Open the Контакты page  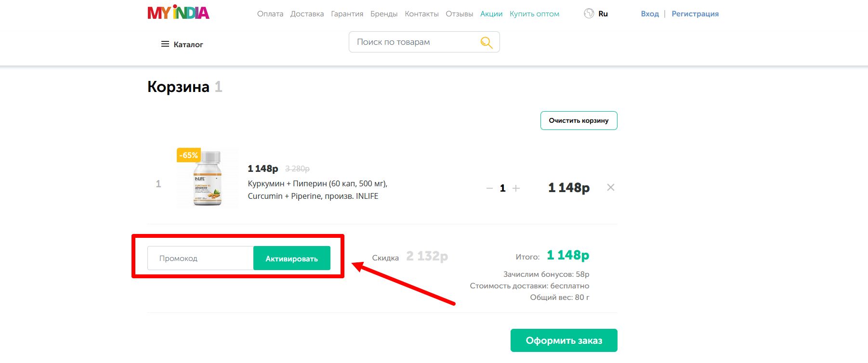coord(421,14)
